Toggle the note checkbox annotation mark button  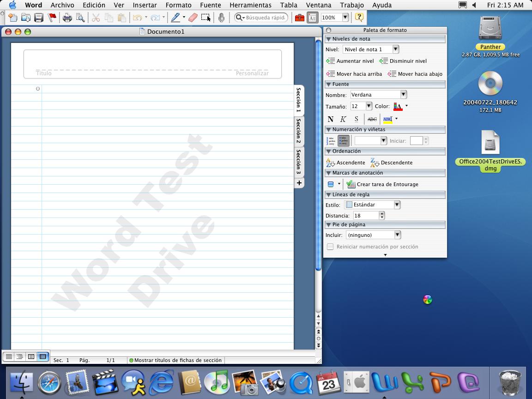(x=331, y=184)
